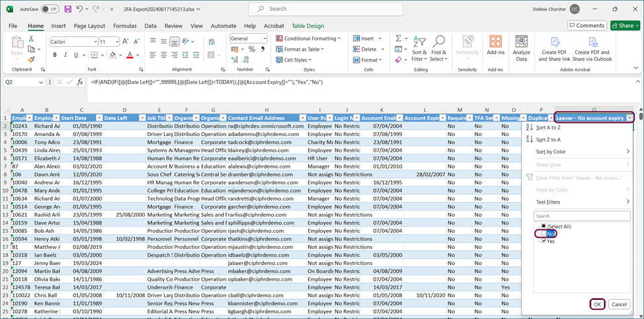Uncheck the Yes filter checkbox
This screenshot has width=644, height=319.
click(x=544, y=241)
